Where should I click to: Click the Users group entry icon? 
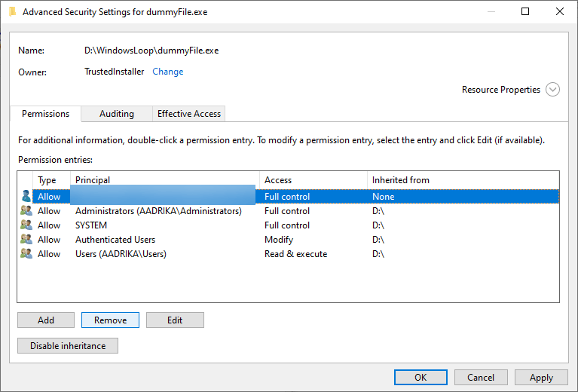(26, 254)
